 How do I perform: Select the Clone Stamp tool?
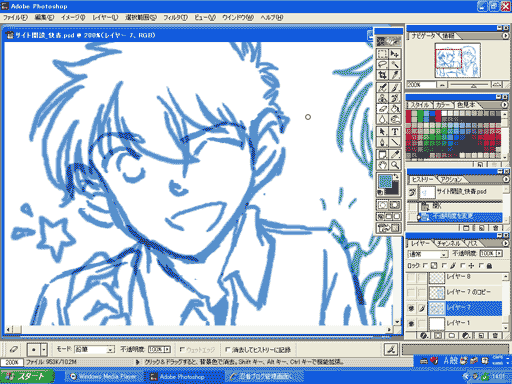click(x=382, y=98)
